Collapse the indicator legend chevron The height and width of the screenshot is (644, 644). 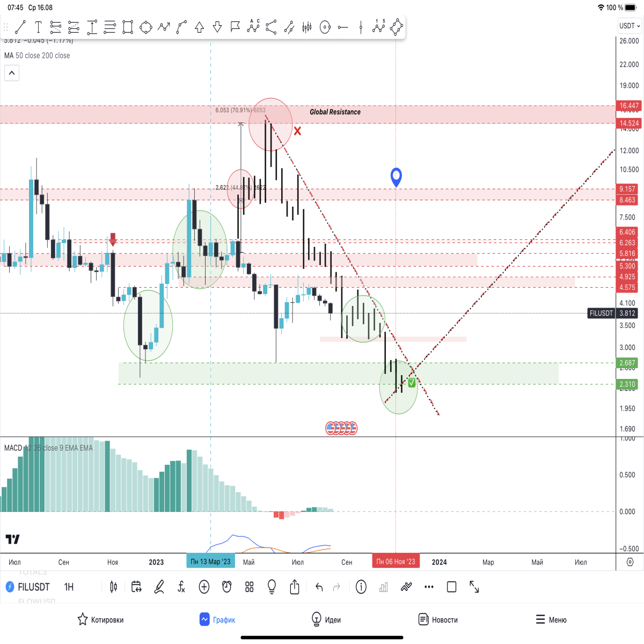tap(12, 73)
